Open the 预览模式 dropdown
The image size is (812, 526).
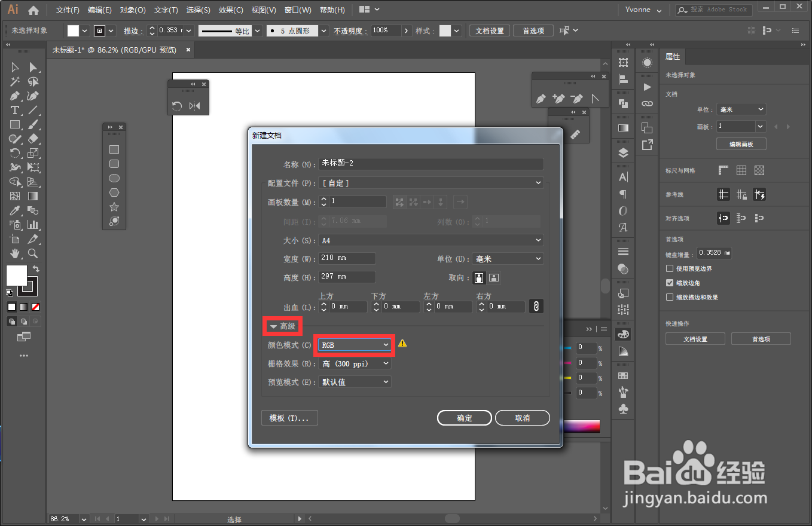(355, 382)
